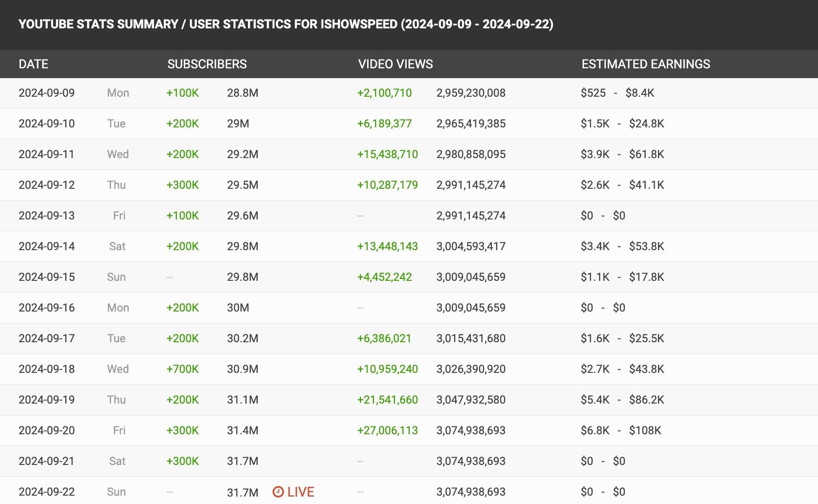Click the Wed label for 2024-09-18
Screen dimensions: 818x504
pos(118,369)
